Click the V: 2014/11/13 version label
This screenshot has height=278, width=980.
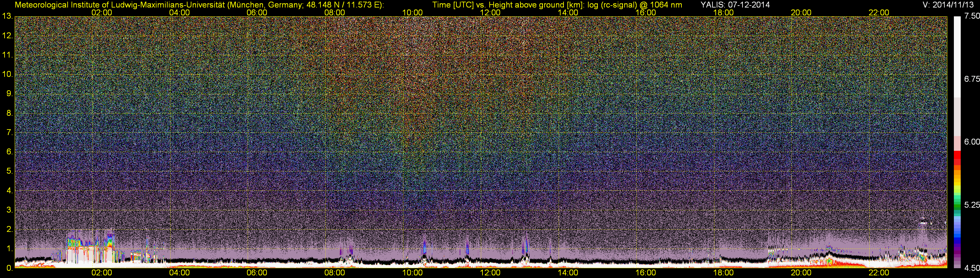(x=950, y=5)
